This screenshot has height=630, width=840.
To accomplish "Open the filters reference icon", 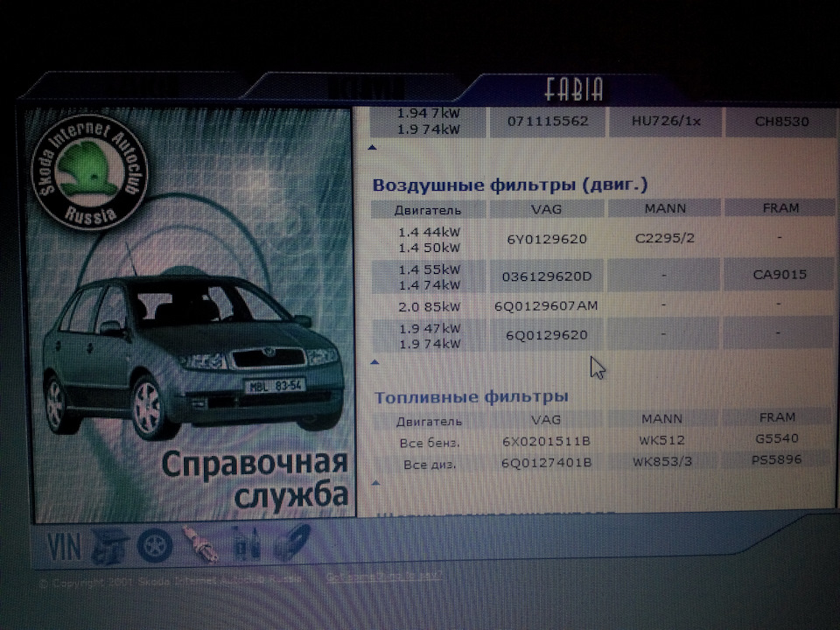I will (110, 545).
